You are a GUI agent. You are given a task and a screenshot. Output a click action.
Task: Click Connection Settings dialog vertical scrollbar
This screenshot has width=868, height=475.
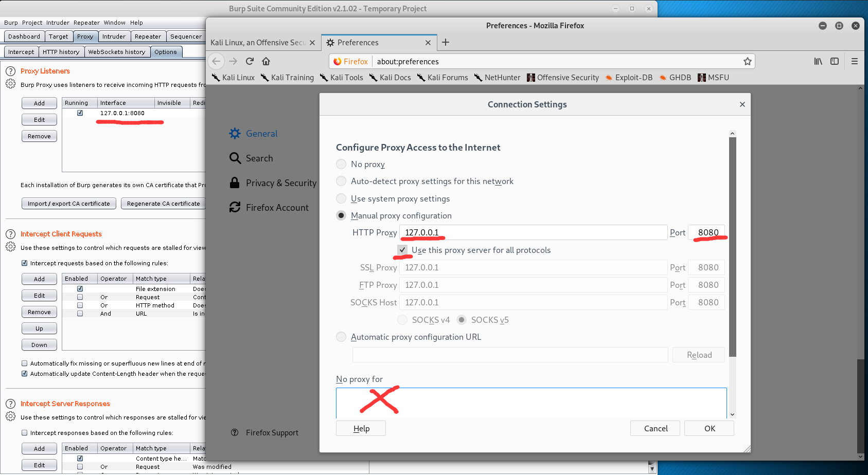pos(733,247)
